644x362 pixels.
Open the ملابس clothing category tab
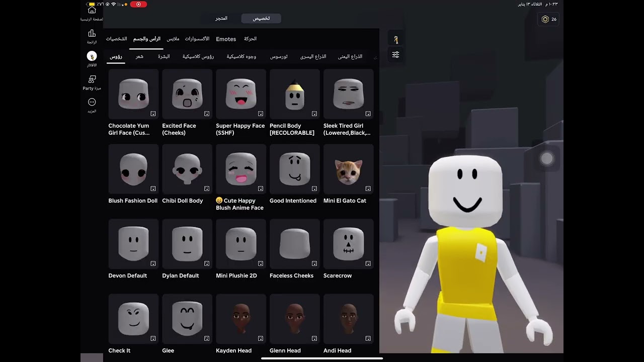[173, 39]
